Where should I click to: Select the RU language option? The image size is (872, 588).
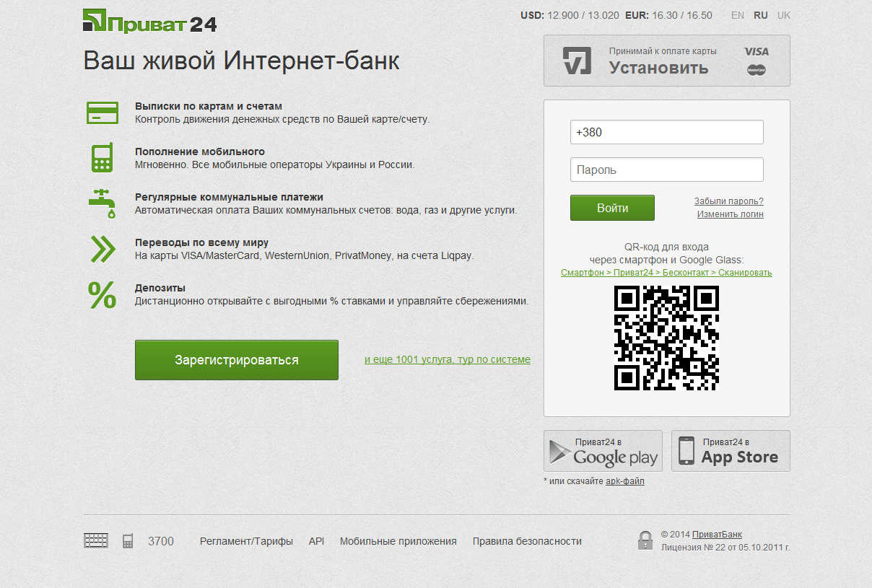click(x=761, y=15)
